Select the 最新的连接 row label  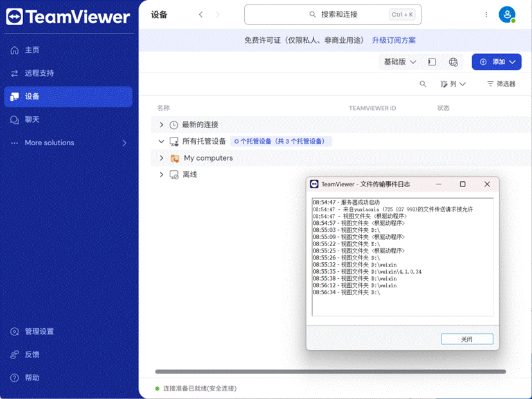pyautogui.click(x=200, y=125)
